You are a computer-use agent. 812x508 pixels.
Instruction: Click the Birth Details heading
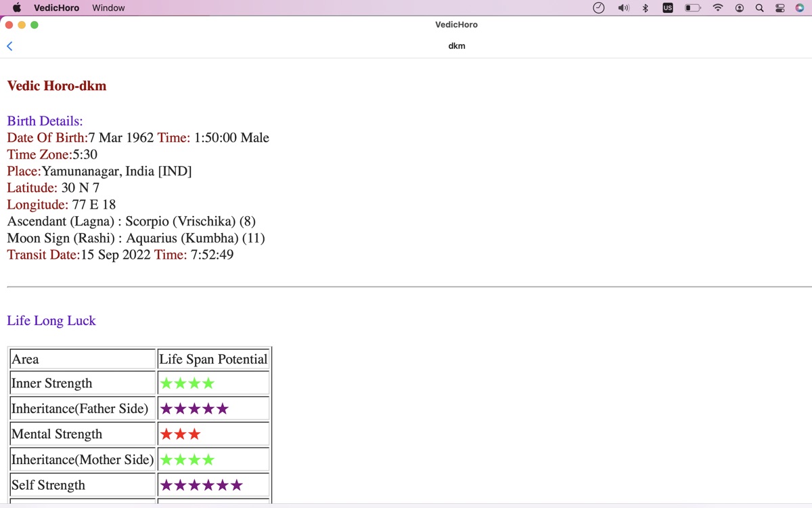pos(45,121)
